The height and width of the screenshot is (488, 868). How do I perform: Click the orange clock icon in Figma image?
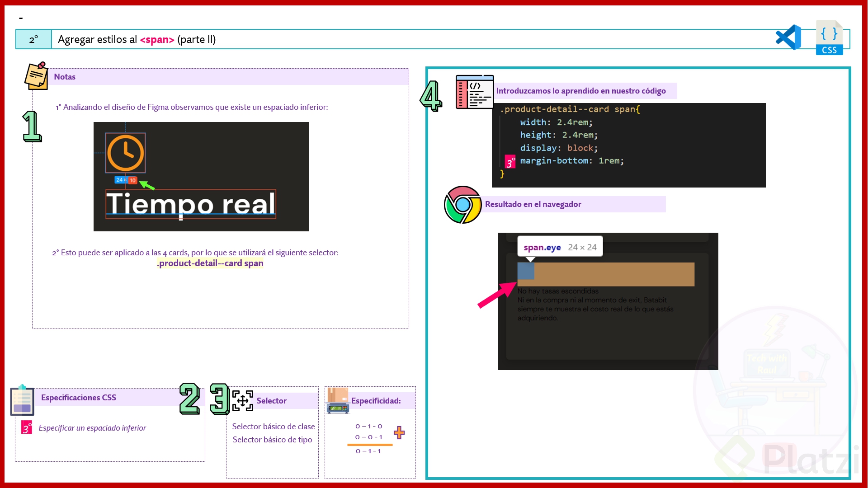tap(126, 153)
